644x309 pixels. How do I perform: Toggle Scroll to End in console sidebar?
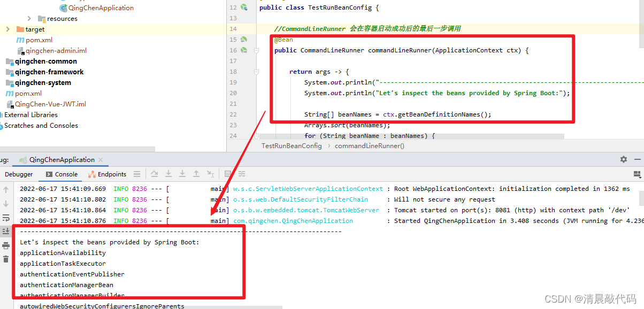[x=6, y=231]
